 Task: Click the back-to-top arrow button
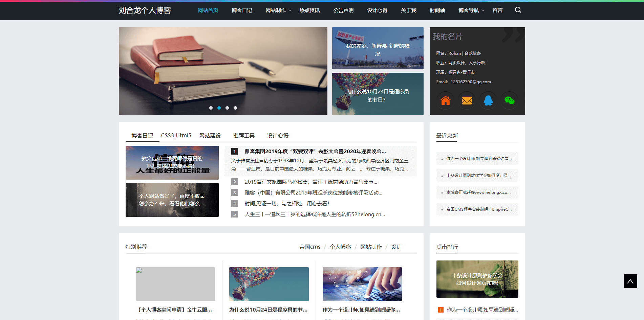(630, 281)
